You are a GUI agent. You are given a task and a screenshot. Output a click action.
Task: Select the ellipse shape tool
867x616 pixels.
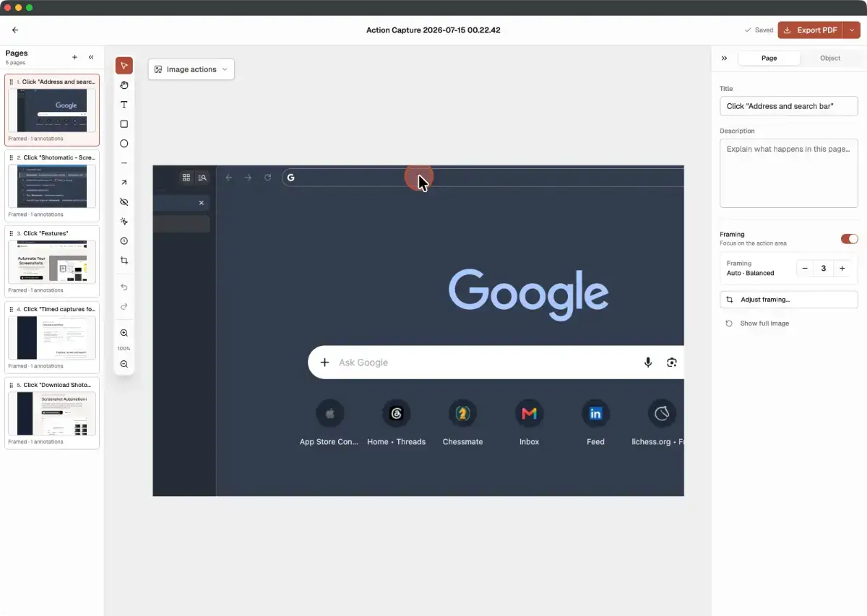[124, 144]
